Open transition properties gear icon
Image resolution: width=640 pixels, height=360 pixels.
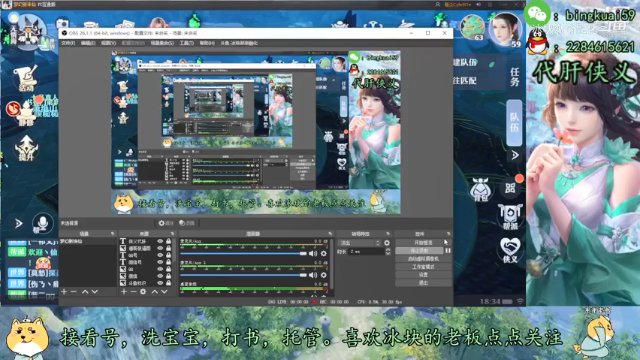387,243
